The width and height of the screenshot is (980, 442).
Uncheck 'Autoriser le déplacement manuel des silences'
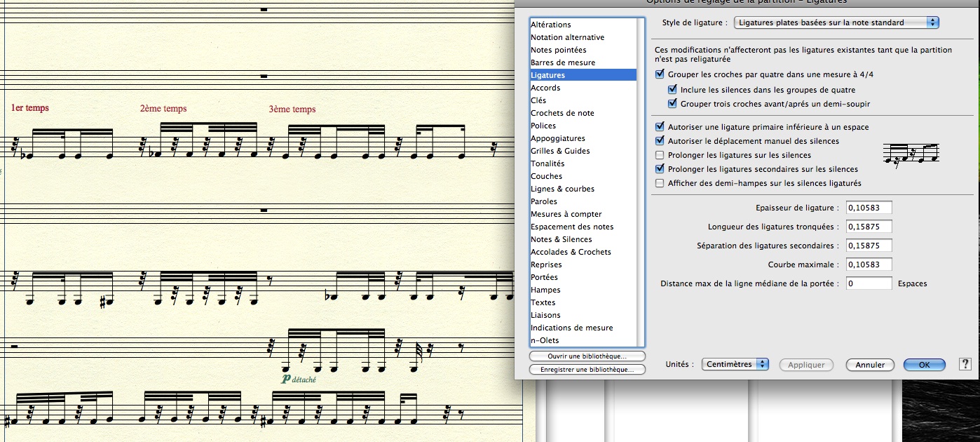point(659,141)
